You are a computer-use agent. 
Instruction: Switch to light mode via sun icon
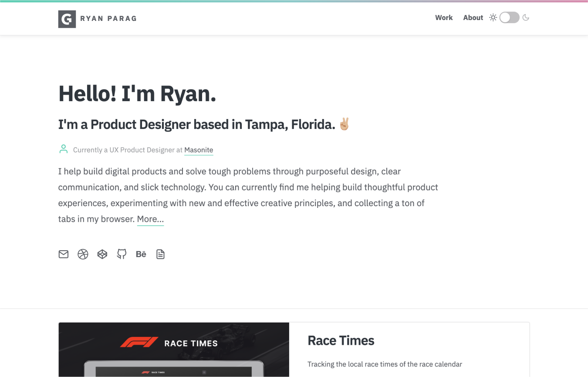(493, 17)
